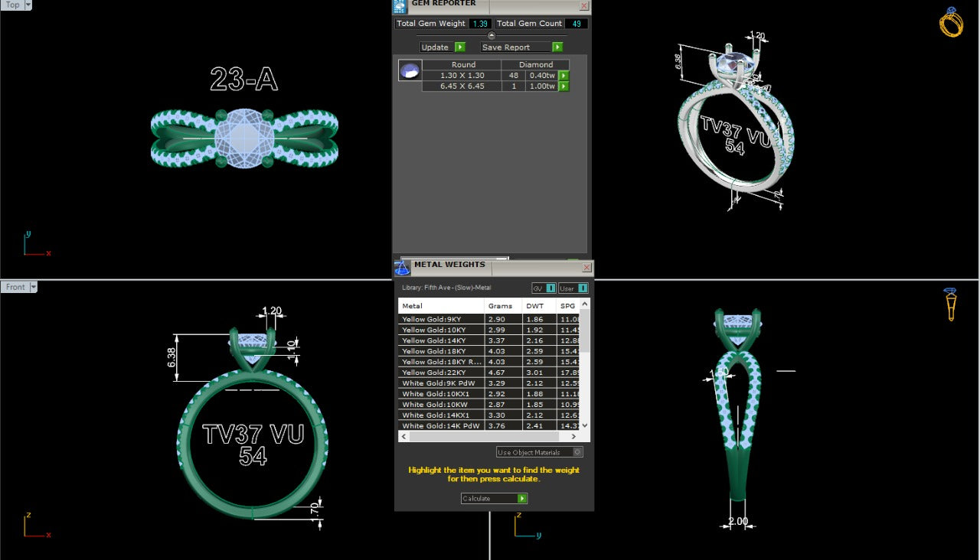The height and width of the screenshot is (560, 980).
Task: Click the metal list's vertical scrollbar thumb
Action: tap(585, 330)
